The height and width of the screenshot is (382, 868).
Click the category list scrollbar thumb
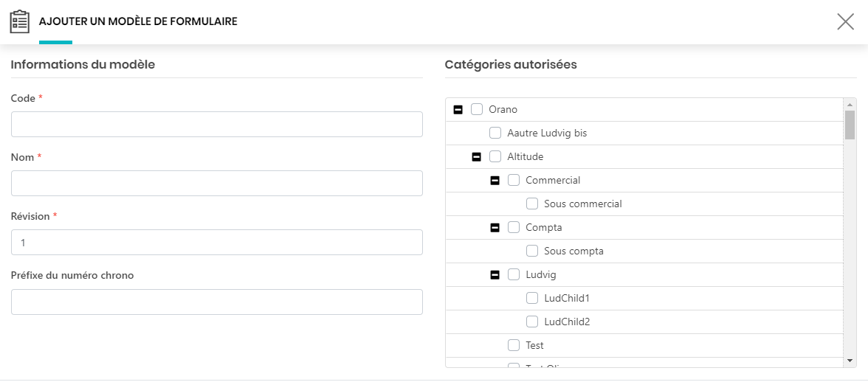pos(850,125)
